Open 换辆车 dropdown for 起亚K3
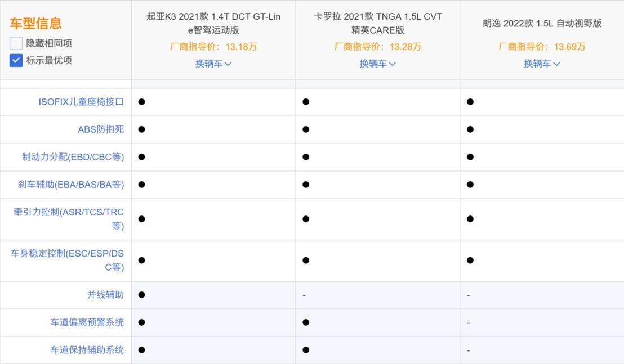Image resolution: width=624 pixels, height=364 pixels. 213,64
